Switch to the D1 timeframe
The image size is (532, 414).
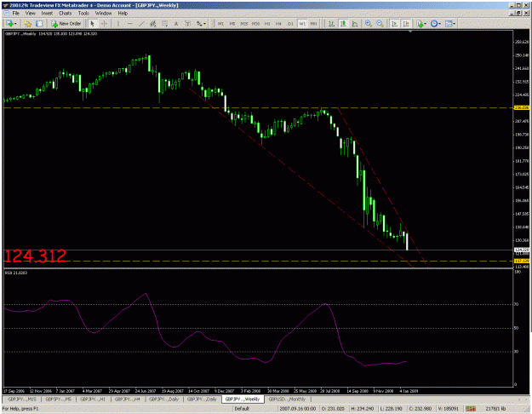tap(290, 24)
